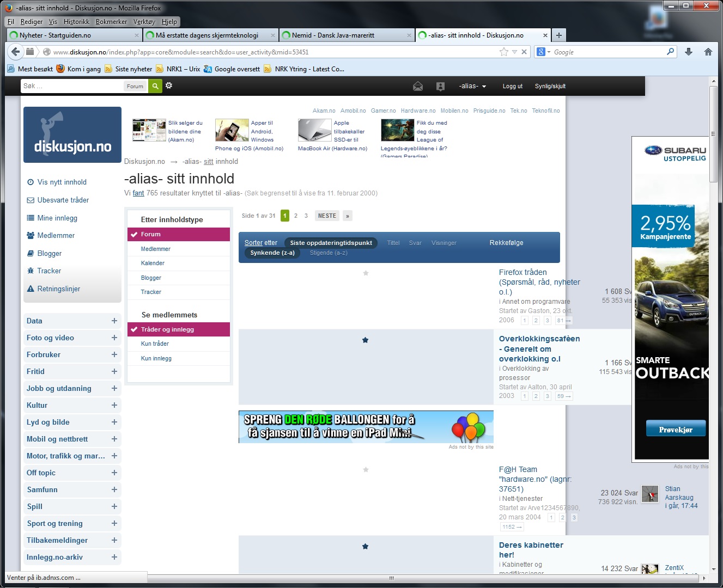Open the Mest besøkt bookmark
The width and height of the screenshot is (723, 588).
(31, 69)
